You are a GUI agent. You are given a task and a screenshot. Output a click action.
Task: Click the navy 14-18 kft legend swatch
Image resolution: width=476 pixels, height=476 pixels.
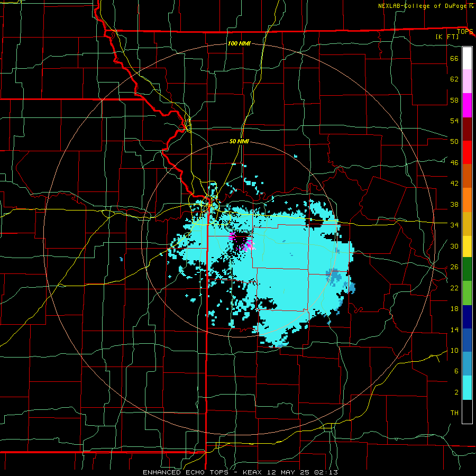[467, 317]
